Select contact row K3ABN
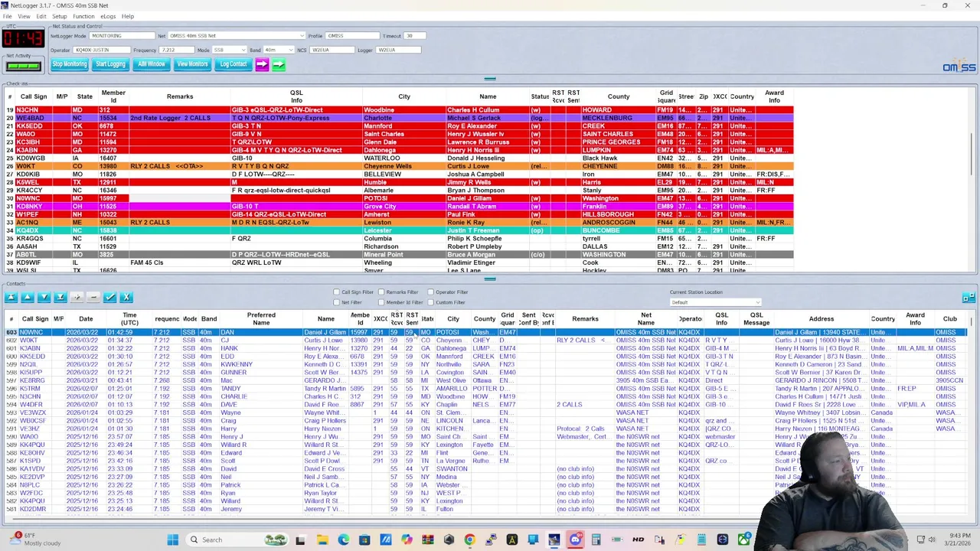The height and width of the screenshot is (551, 980). point(486,348)
